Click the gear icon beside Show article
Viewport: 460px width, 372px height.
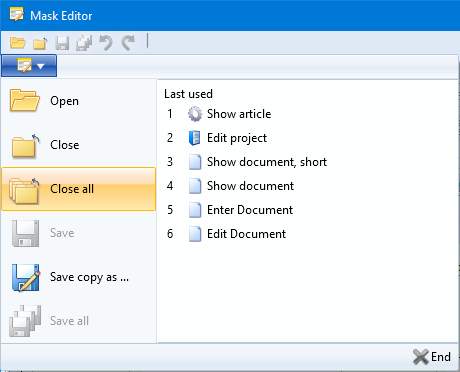pos(195,114)
